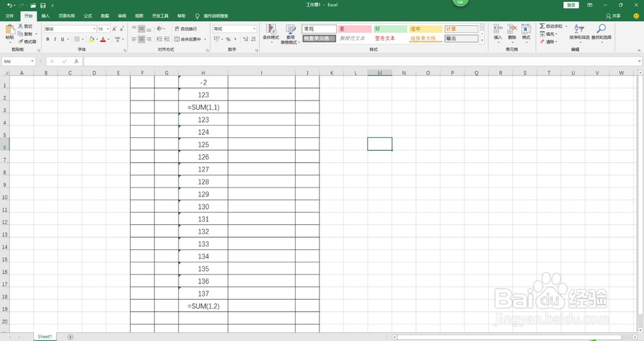The image size is (644, 341).
Task: Switch to the Developer (开发工具) tab
Action: 160,16
